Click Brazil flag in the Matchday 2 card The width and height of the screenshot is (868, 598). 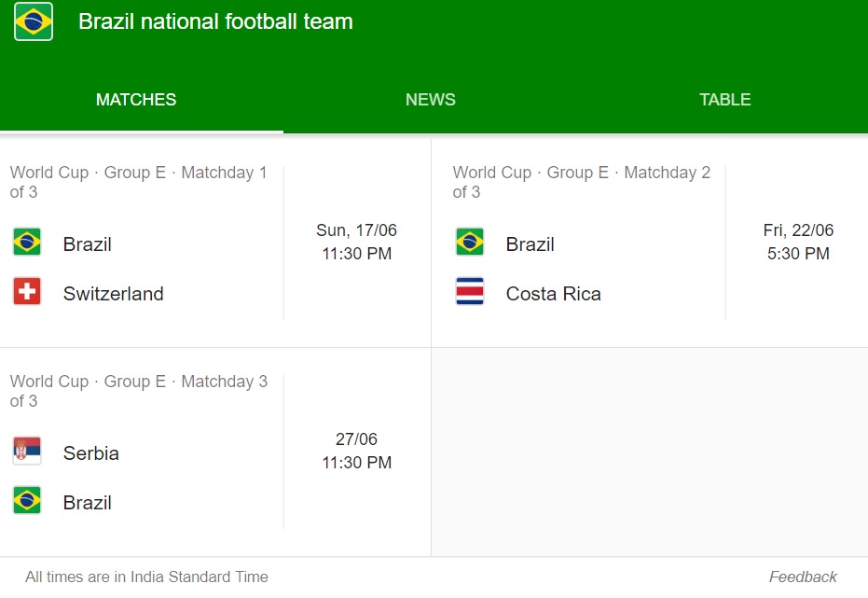point(470,242)
